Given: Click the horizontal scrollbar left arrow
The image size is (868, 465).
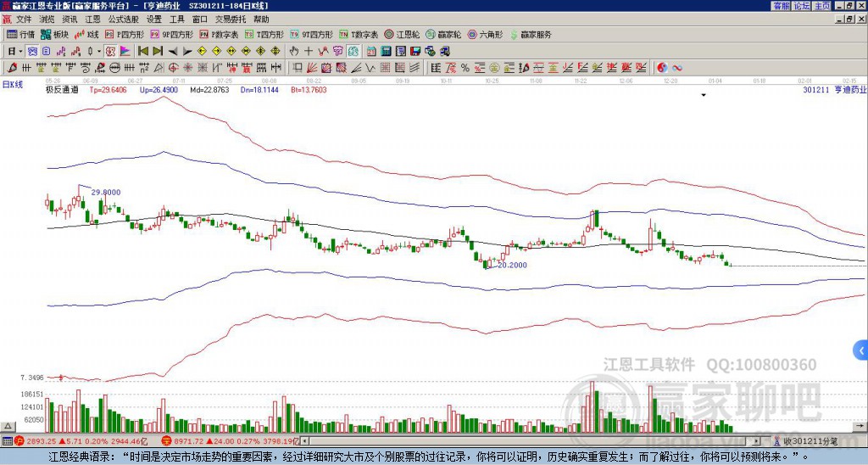Looking at the screenshot, I should 304,441.
